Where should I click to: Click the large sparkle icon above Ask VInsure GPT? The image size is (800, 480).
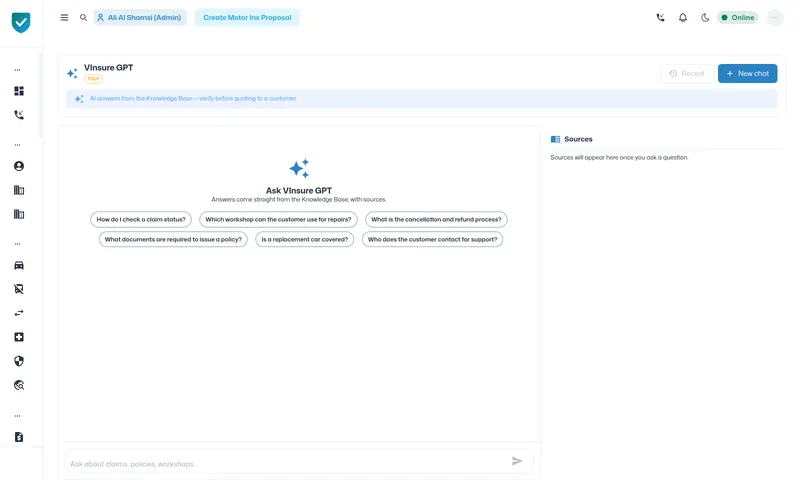[x=299, y=168]
